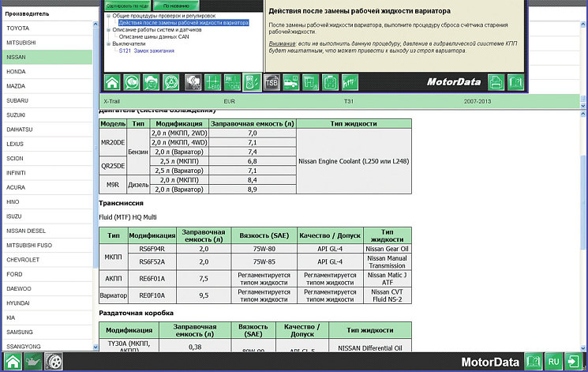
Task: Switch to 'По названию' tab
Action: 176,6
